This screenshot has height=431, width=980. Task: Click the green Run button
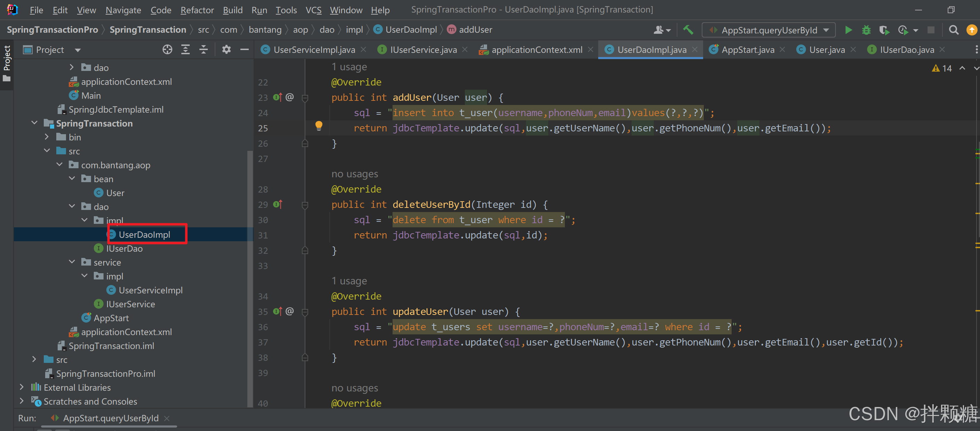tap(848, 30)
